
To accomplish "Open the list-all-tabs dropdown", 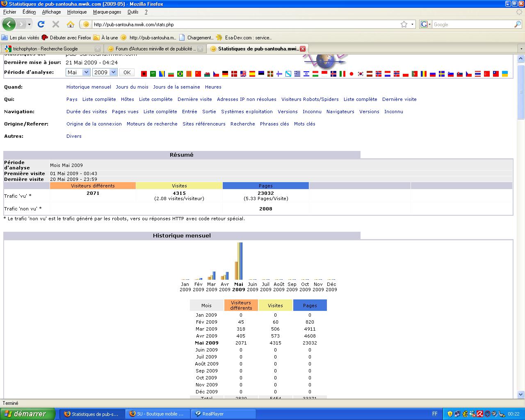I will click(521, 48).
